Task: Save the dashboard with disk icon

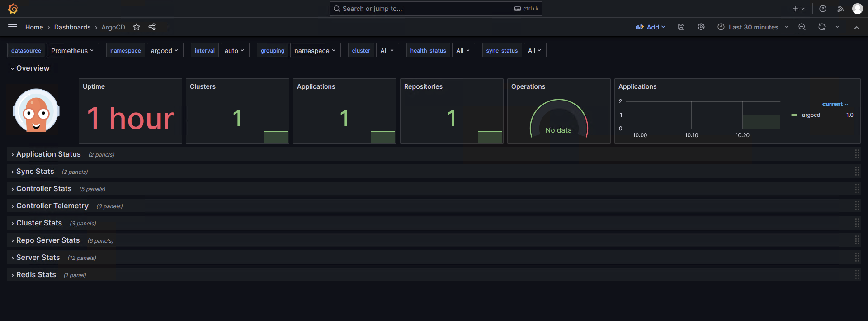Action: [x=681, y=27]
